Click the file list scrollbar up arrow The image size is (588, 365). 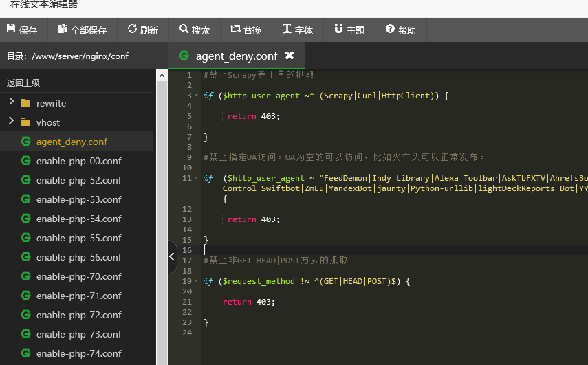point(162,76)
